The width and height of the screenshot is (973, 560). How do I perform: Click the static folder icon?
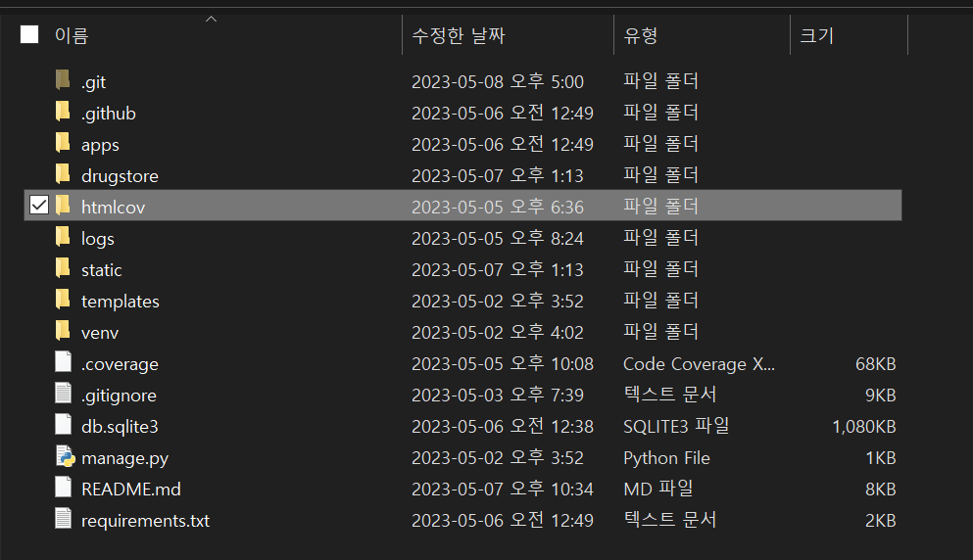pos(63,268)
